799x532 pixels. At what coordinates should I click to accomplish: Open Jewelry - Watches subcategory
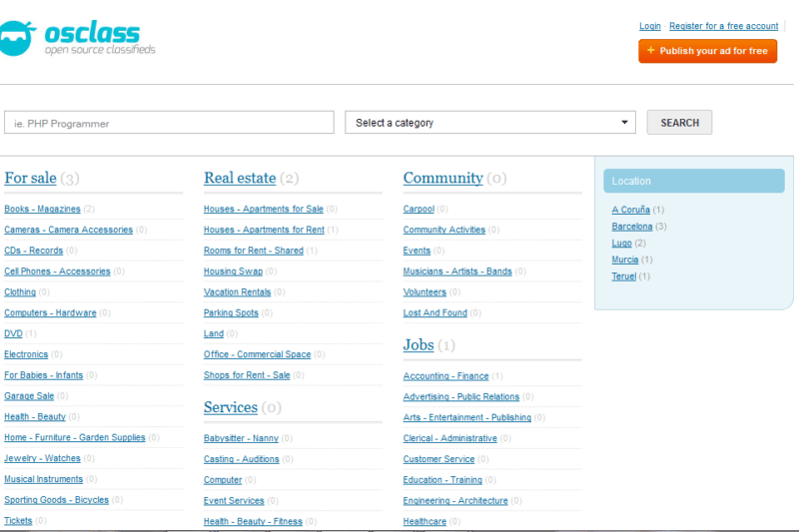42,458
